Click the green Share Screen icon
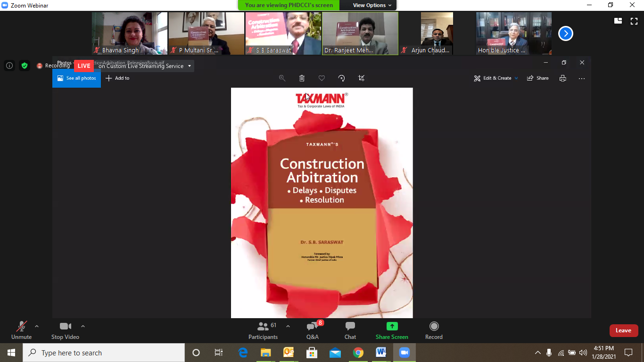The width and height of the screenshot is (644, 362). coord(392,326)
